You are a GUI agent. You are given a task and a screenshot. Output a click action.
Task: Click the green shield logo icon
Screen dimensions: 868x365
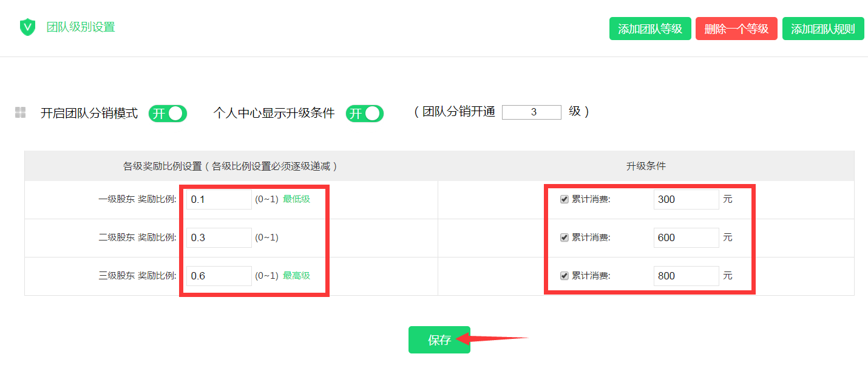click(28, 27)
